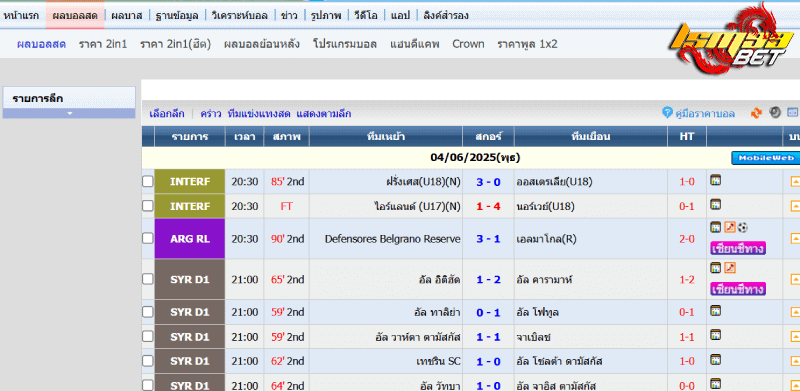
Task: Tick checkbox for อัล วัทบา match
Action: pyautogui.click(x=147, y=385)
